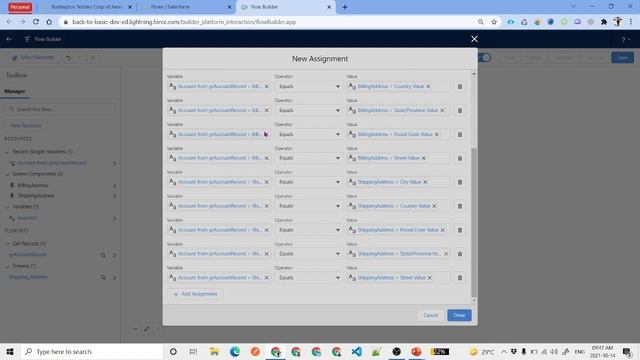
Task: Open Operator dropdown for ShippingAddress Country row
Action: click(x=309, y=206)
